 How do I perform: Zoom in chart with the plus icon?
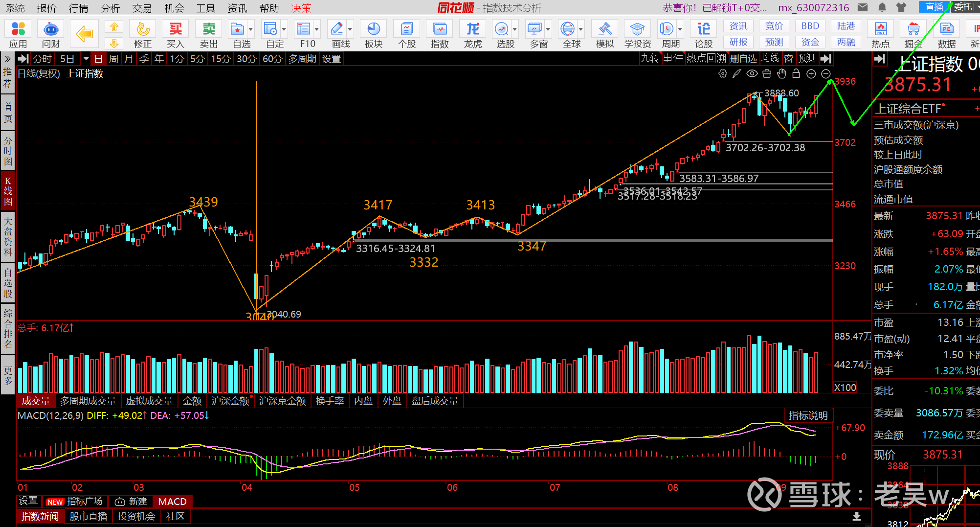coord(811,74)
